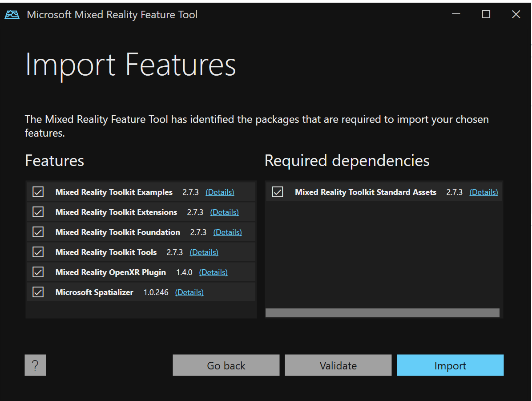Screen dimensions: 532x401
Task: Select Mixed Reality Toolkit Tools name text
Action: pyautogui.click(x=106, y=252)
